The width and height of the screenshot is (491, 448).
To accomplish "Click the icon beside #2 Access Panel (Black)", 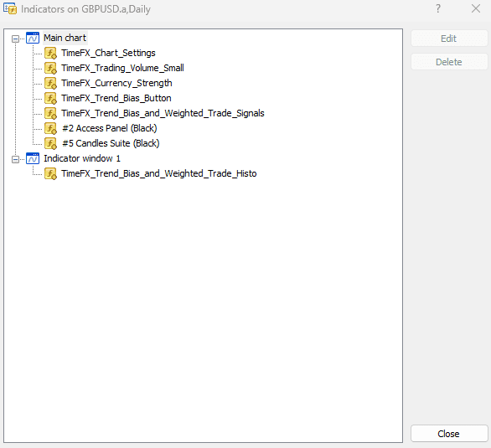I will 50,128.
